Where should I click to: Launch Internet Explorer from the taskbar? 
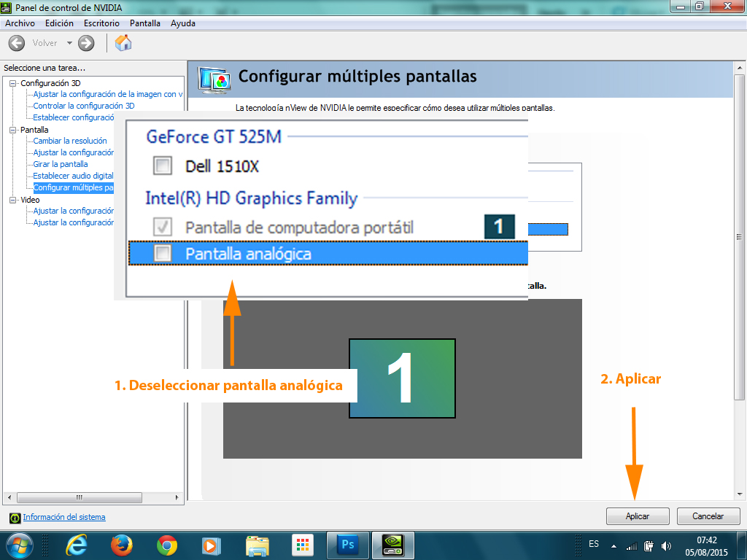tap(76, 545)
